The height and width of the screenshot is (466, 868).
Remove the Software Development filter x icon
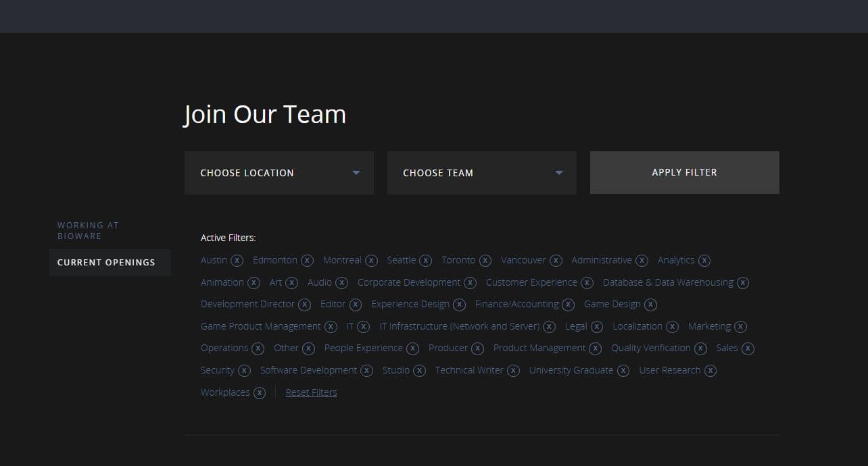(366, 371)
